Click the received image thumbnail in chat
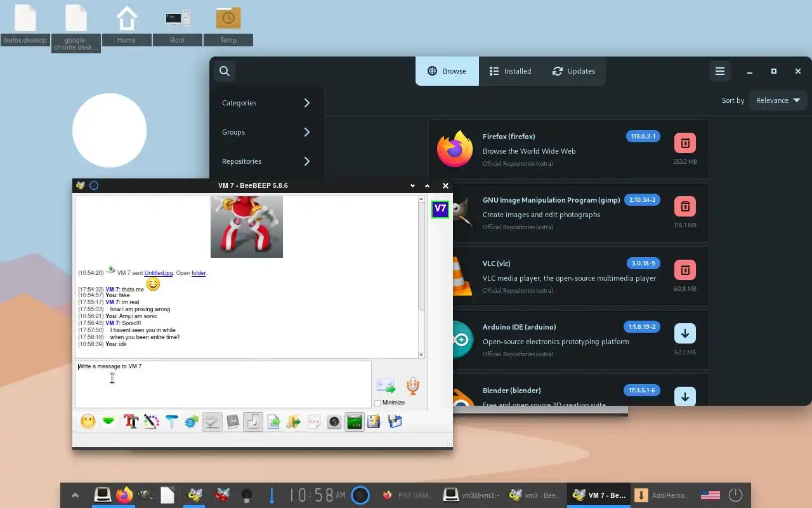This screenshot has width=812, height=508. tap(247, 227)
